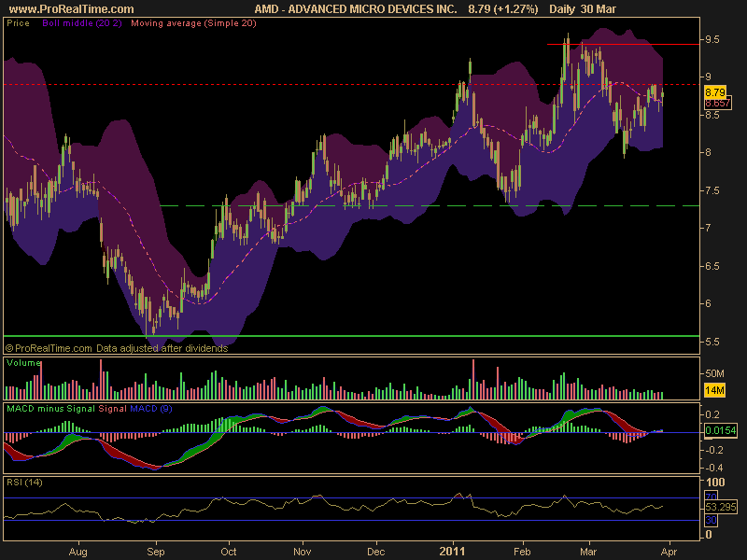Click the Apr date axis label

[x=669, y=552]
